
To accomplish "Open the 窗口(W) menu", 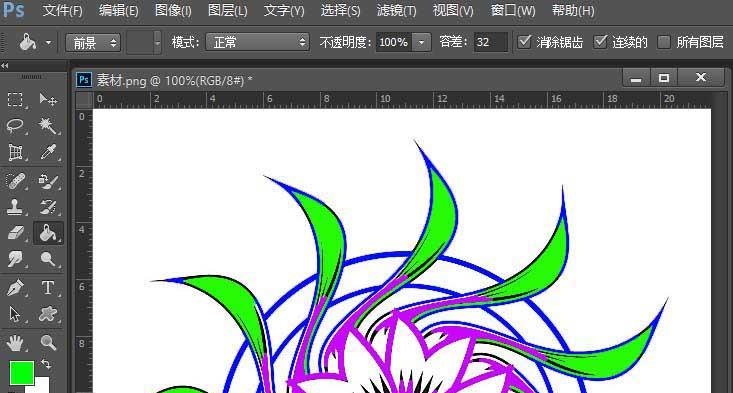I will [x=513, y=10].
